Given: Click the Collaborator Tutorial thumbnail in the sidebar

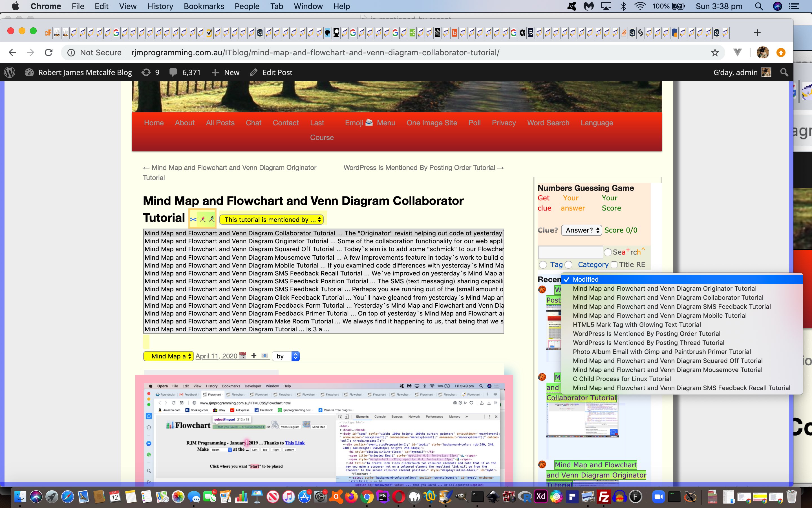Looking at the screenshot, I should pyautogui.click(x=582, y=420).
